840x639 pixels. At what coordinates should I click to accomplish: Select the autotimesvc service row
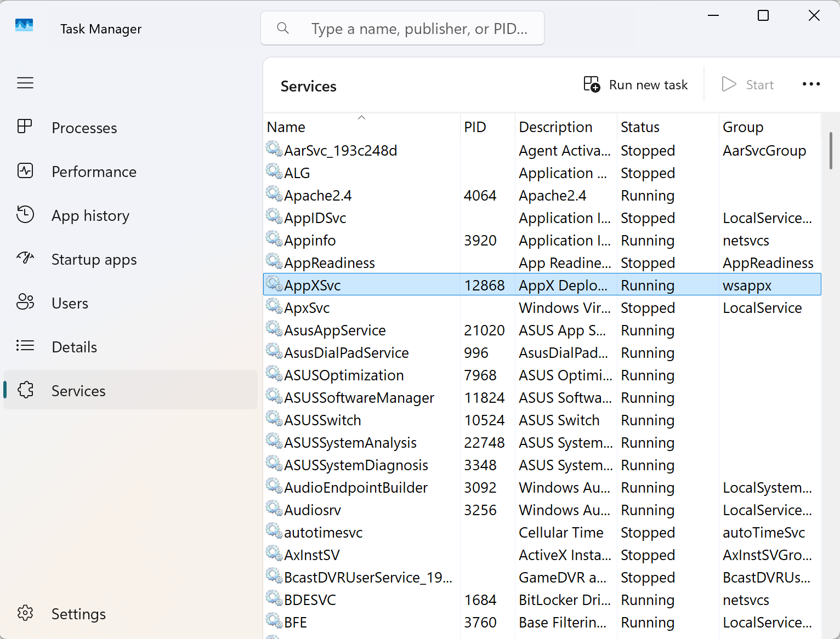click(x=542, y=532)
